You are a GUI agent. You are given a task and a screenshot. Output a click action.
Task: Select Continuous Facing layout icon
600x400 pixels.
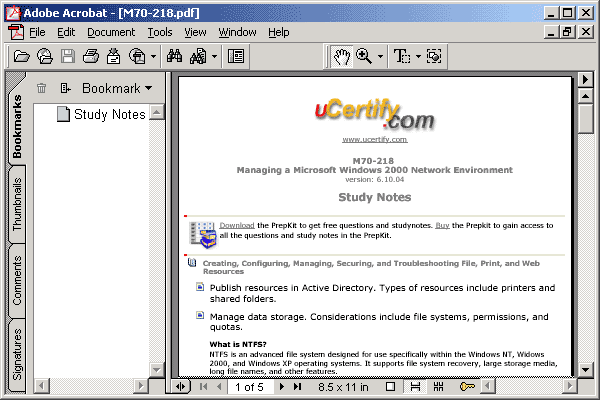pyautogui.click(x=439, y=387)
